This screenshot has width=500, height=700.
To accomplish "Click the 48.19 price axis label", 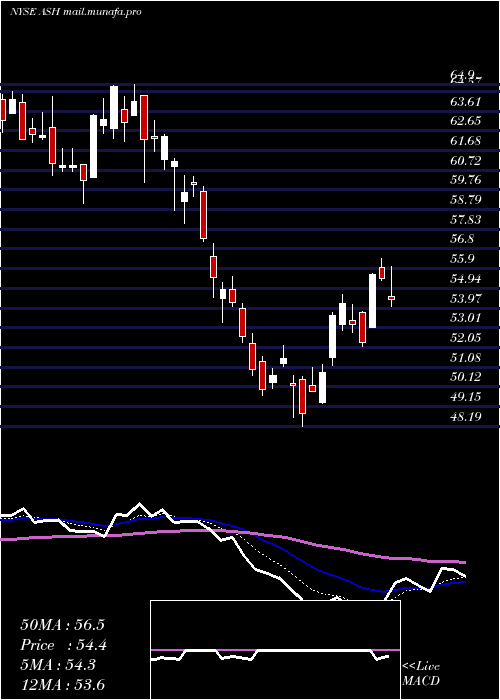I will 466,417.
